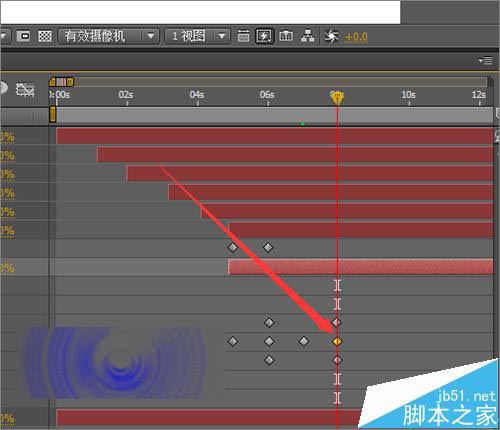This screenshot has width=500, height=430.
Task: Click the 02s mark on time ruler
Action: [x=126, y=95]
